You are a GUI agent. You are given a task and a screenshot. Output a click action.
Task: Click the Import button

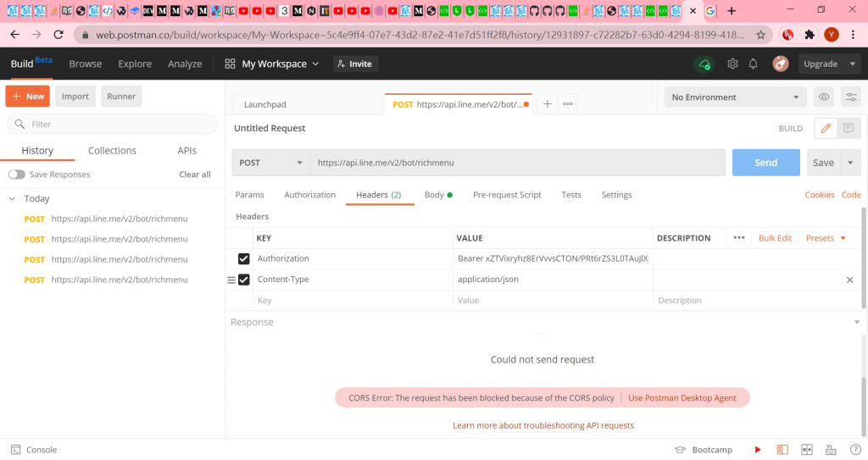pyautogui.click(x=75, y=97)
